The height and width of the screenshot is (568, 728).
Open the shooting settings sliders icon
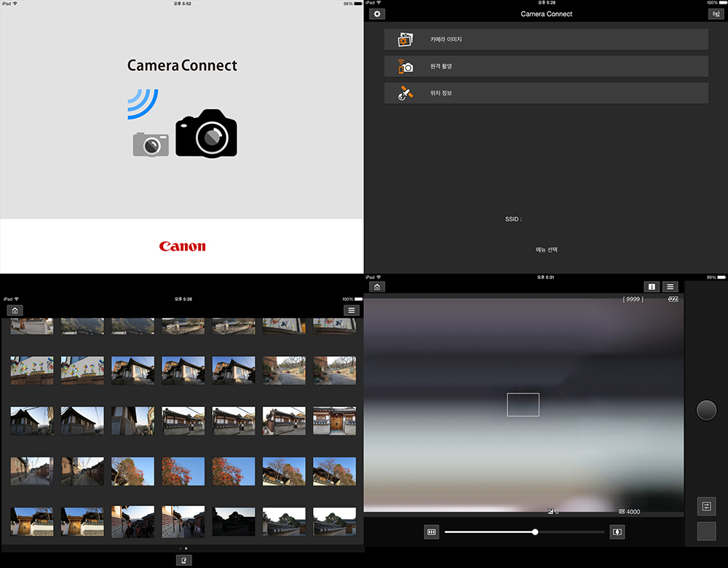[x=707, y=506]
